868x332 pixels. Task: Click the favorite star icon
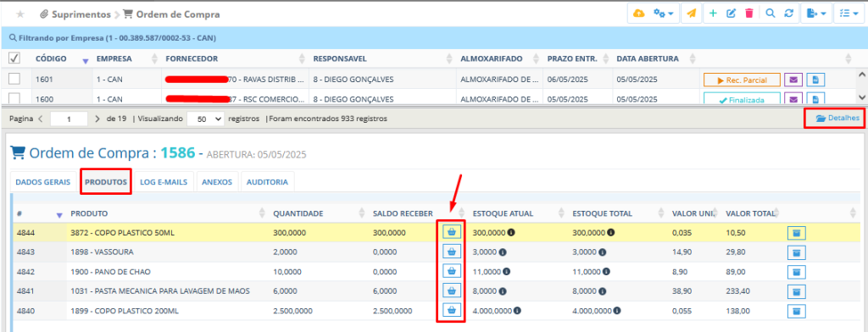point(20,14)
